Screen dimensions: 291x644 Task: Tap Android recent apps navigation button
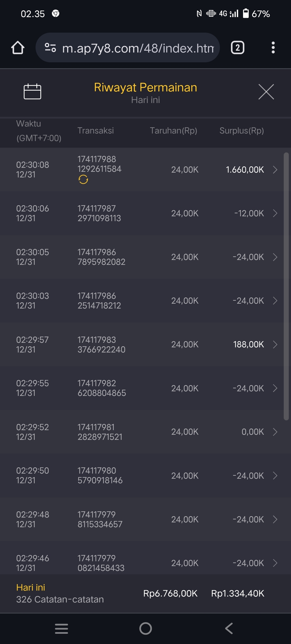point(61,628)
